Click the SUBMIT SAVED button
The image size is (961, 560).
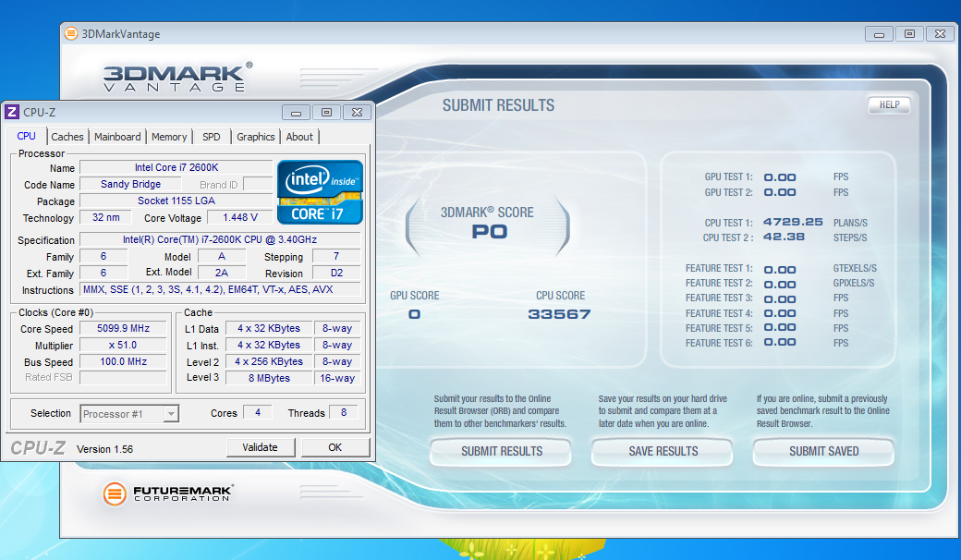tap(823, 452)
